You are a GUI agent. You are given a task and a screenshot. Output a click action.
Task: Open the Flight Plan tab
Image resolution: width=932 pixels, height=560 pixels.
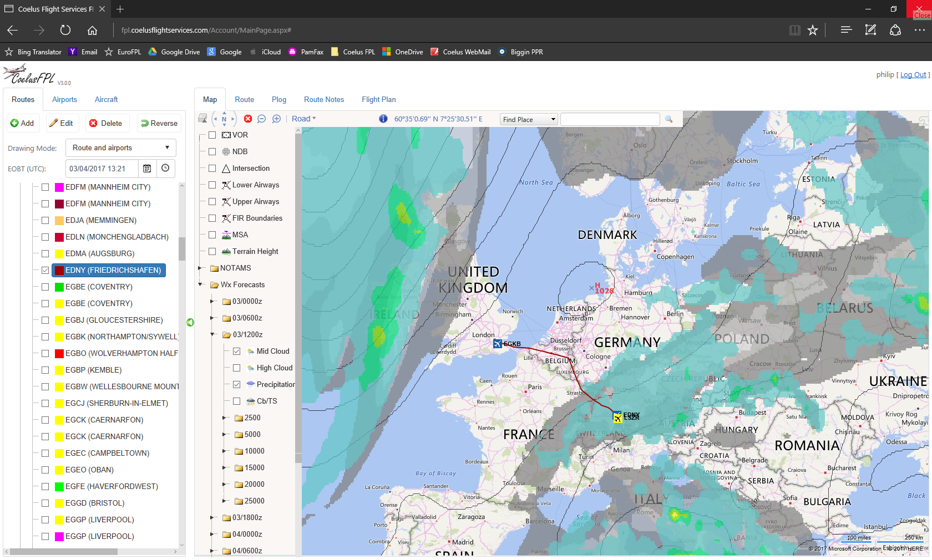tap(379, 99)
